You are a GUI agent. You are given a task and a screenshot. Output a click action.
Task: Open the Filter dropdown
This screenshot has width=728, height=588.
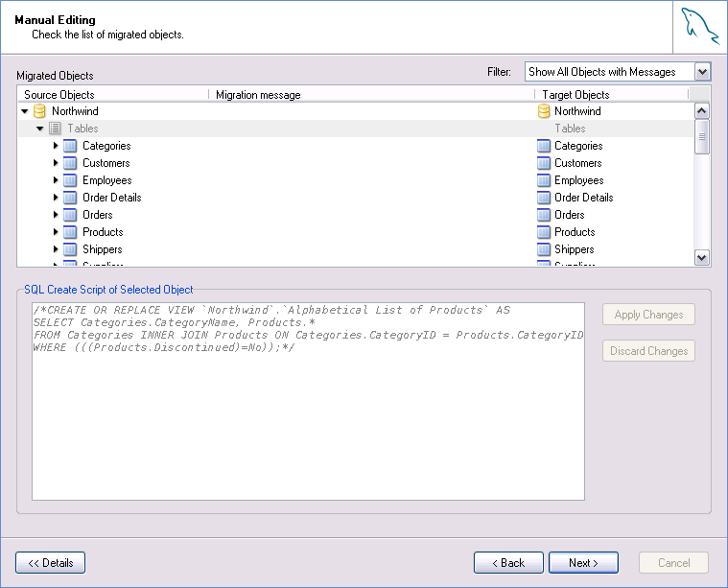tap(702, 72)
